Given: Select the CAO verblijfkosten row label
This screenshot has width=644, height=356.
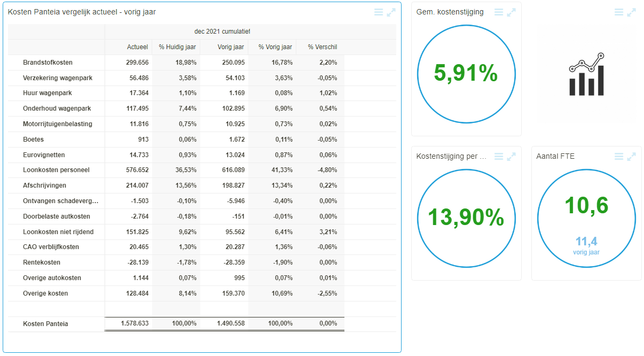Looking at the screenshot, I should tap(51, 247).
